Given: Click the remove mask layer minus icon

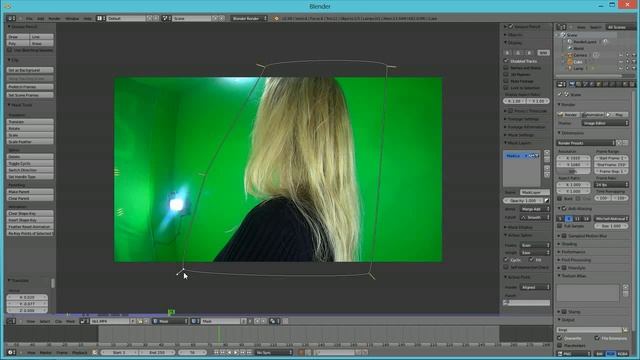Looking at the screenshot, I should [547, 159].
